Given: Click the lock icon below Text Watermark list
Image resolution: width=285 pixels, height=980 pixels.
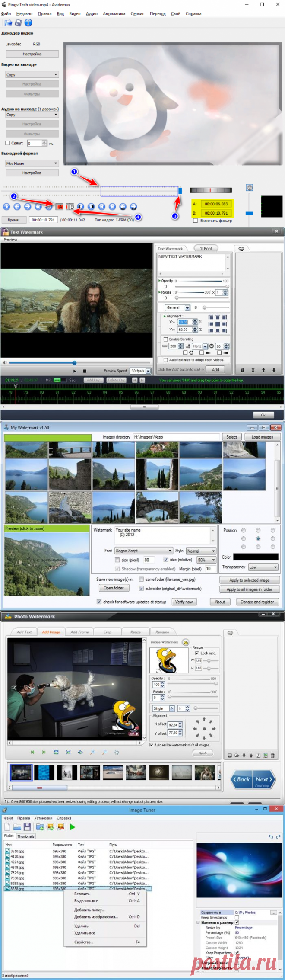Looking at the screenshot, I should click(x=243, y=370).
